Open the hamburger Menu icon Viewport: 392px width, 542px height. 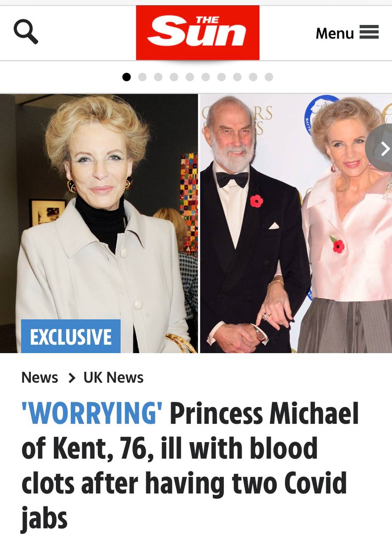(x=369, y=32)
